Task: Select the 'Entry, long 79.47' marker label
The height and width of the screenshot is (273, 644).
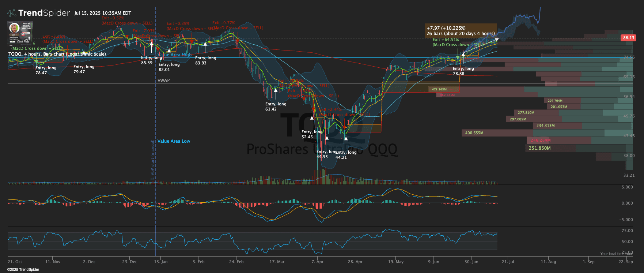Action: 84,69
